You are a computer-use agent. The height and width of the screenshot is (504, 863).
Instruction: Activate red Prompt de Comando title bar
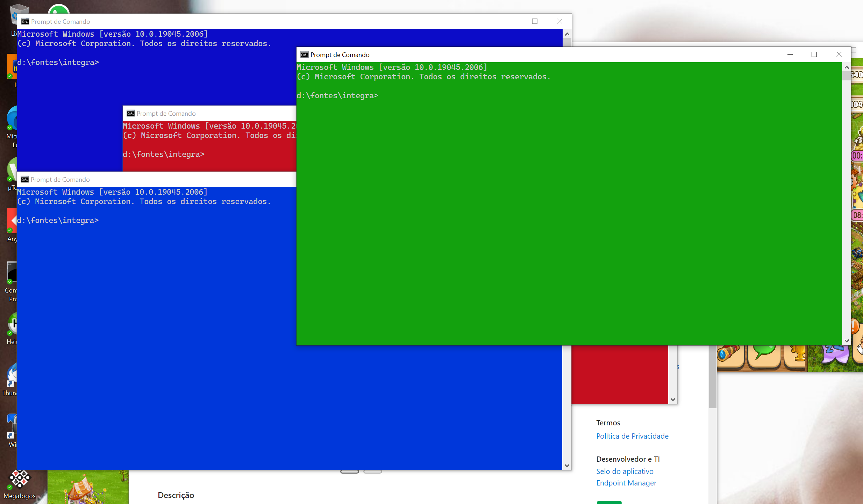[227, 113]
